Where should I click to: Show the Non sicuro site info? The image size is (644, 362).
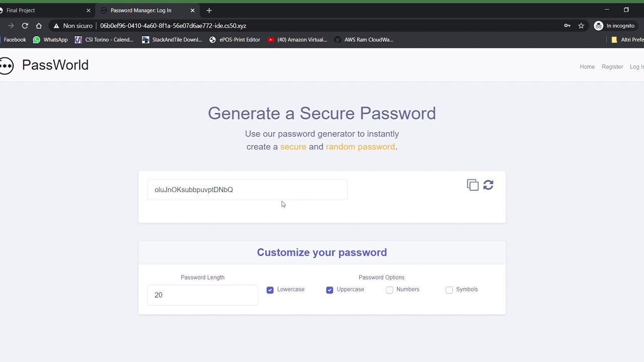coord(73,26)
